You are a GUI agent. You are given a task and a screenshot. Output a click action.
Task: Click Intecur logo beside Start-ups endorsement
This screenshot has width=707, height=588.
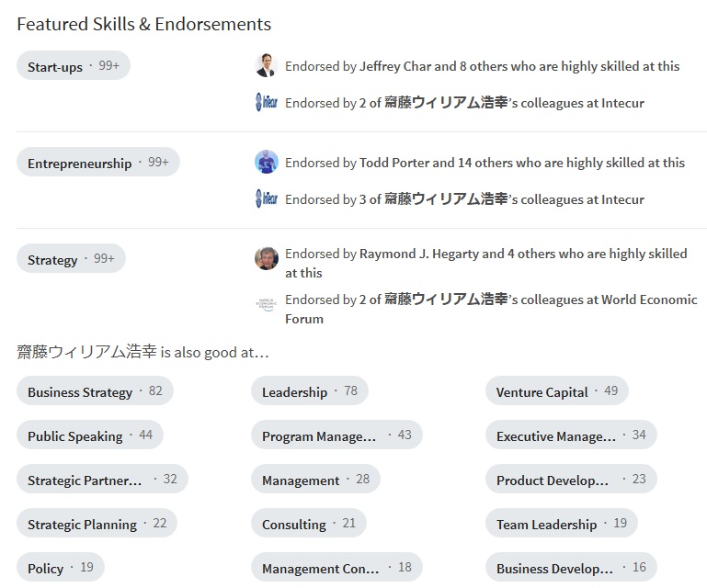coord(267,102)
